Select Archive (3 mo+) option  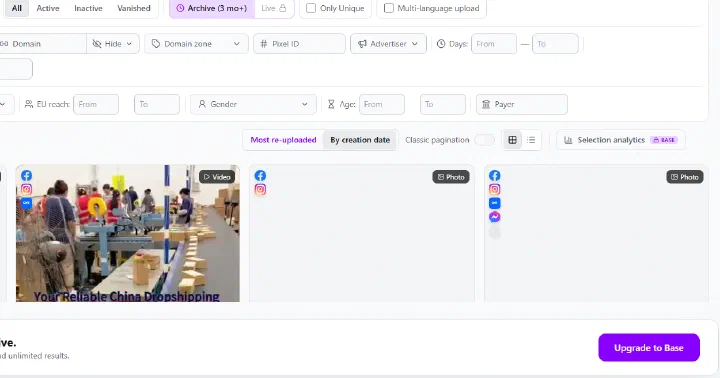[x=212, y=8]
